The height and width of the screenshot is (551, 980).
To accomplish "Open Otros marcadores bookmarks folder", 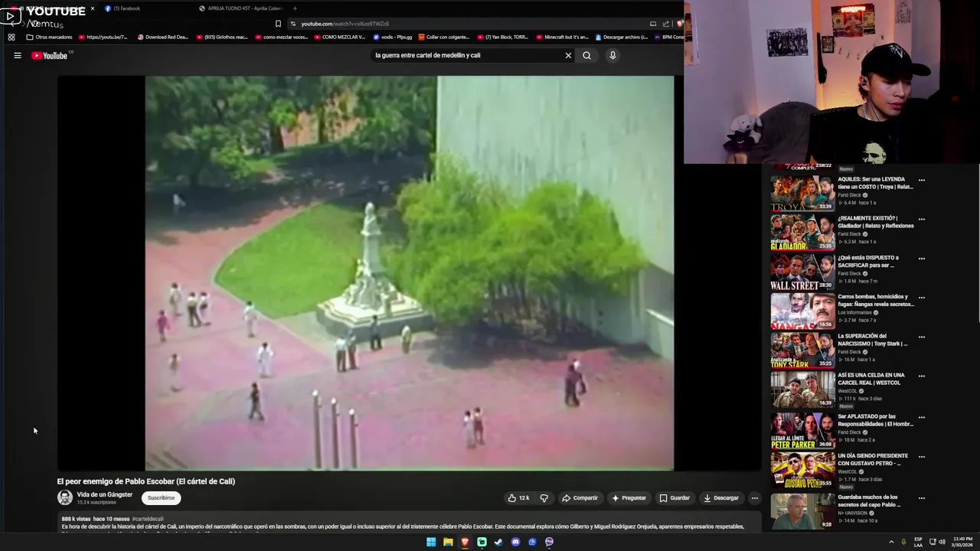I will pos(49,37).
